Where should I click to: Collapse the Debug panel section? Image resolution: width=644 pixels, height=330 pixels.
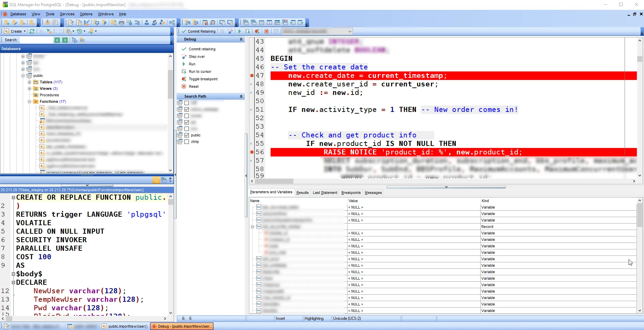241,39
